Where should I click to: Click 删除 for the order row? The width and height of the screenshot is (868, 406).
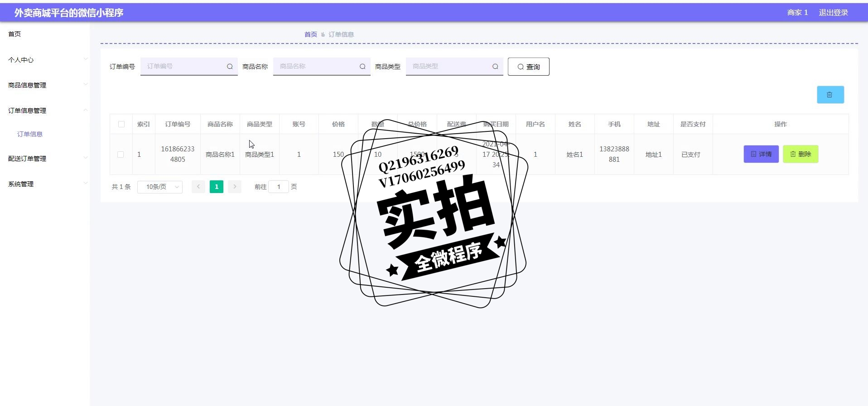pos(800,154)
